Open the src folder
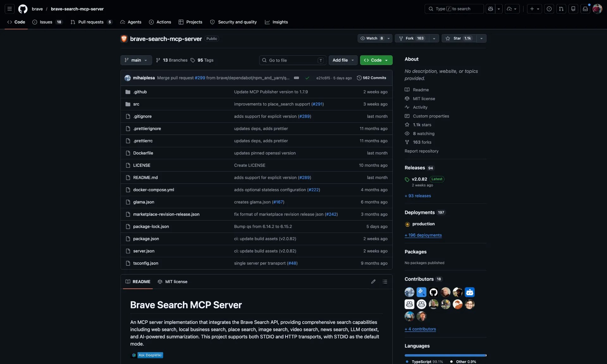The height and width of the screenshot is (364, 607). [136, 104]
